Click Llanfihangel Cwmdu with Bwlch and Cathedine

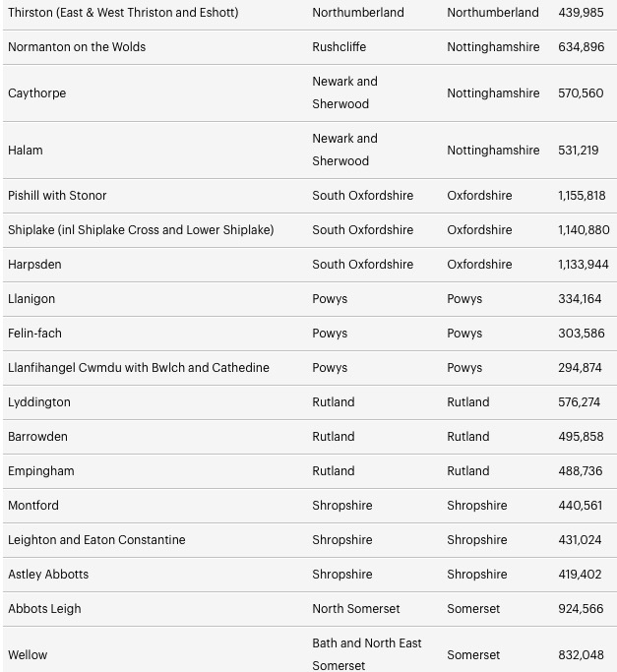pos(139,368)
